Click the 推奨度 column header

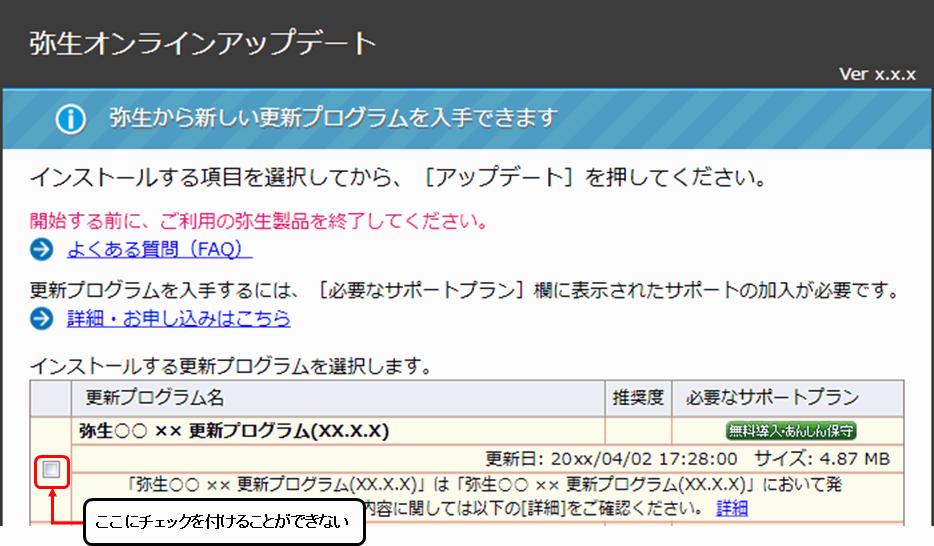(638, 398)
